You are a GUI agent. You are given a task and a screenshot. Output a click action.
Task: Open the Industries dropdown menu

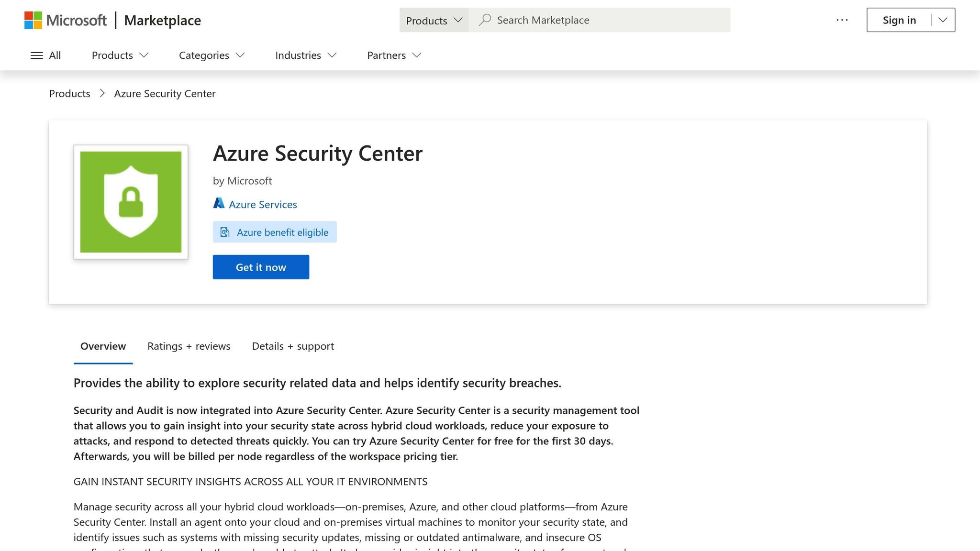[x=305, y=55]
